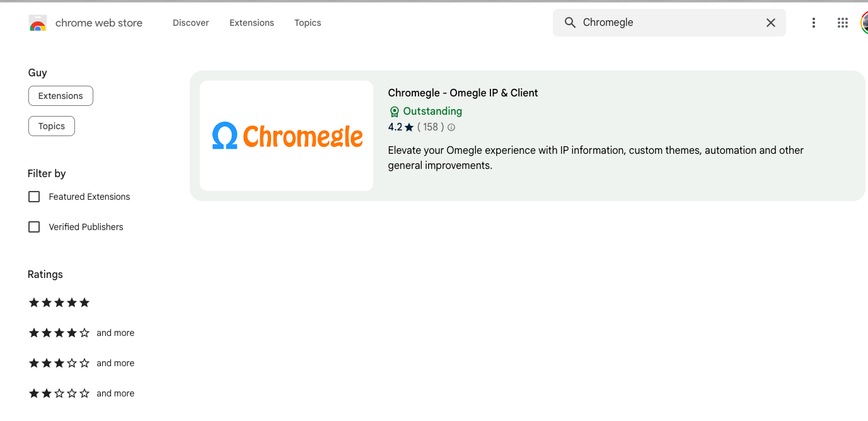This screenshot has width=868, height=421.
Task: Open the rating info icon tooltip
Action: tap(451, 127)
